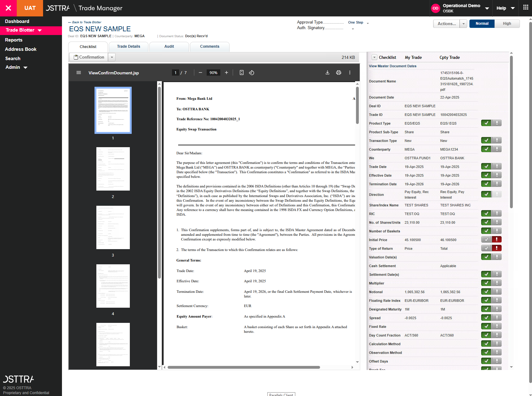The height and width of the screenshot is (396, 532).
Task: Open the Actions dropdown arrow
Action: click(x=464, y=24)
